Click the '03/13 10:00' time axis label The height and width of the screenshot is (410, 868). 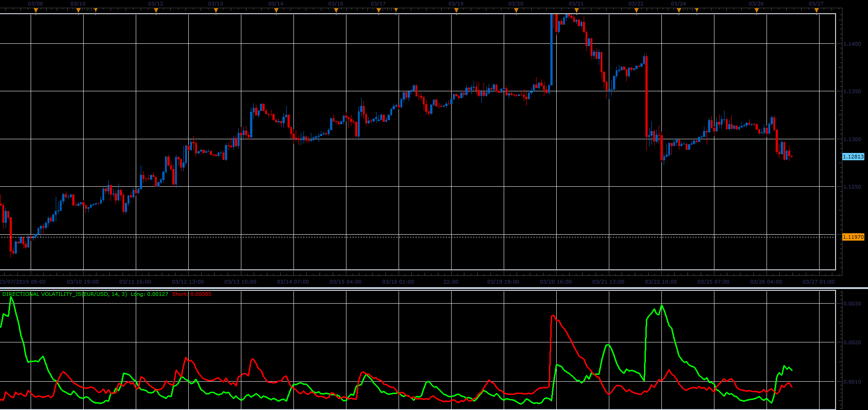pos(240,282)
